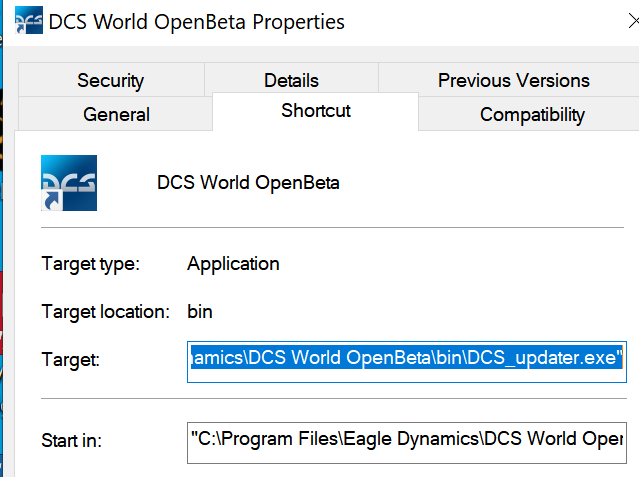This screenshot has width=639, height=477.
Task: Click the Target label
Action: [x=71, y=360]
